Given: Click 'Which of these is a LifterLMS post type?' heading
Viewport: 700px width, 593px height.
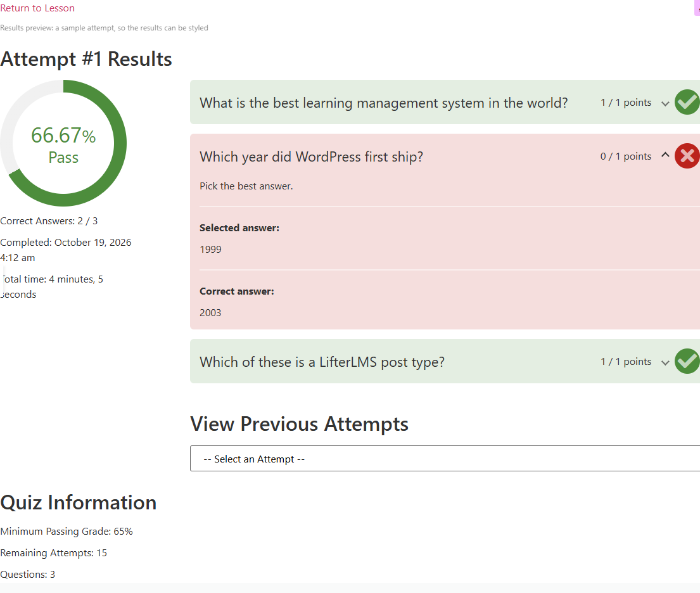Looking at the screenshot, I should pyautogui.click(x=322, y=362).
